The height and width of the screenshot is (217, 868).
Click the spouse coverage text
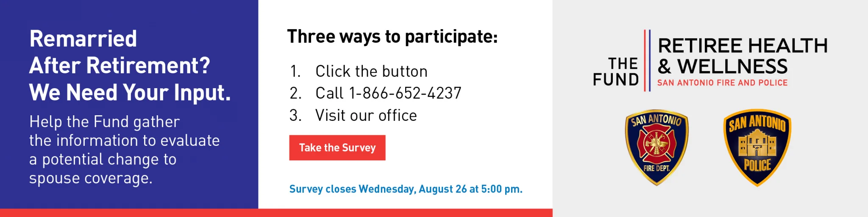[x=91, y=178]
